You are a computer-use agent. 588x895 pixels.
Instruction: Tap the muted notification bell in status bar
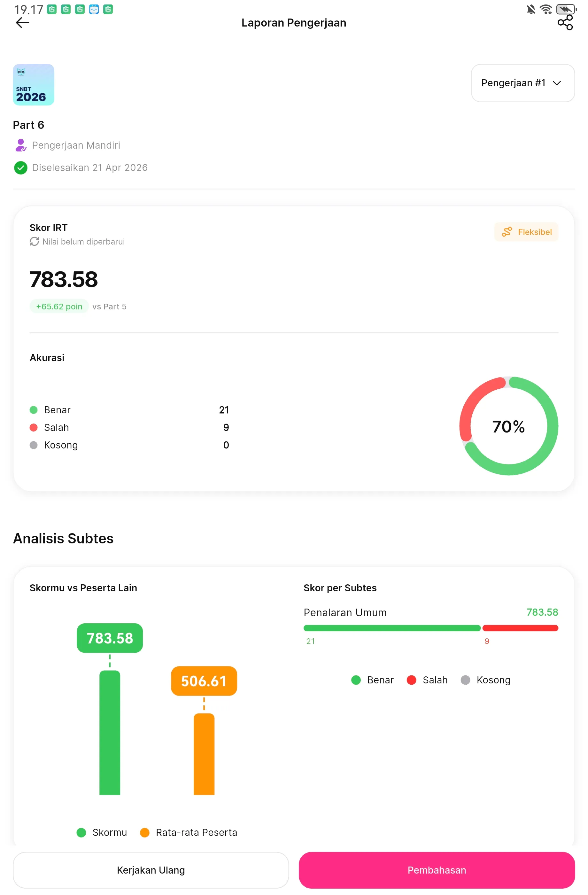pyautogui.click(x=531, y=9)
